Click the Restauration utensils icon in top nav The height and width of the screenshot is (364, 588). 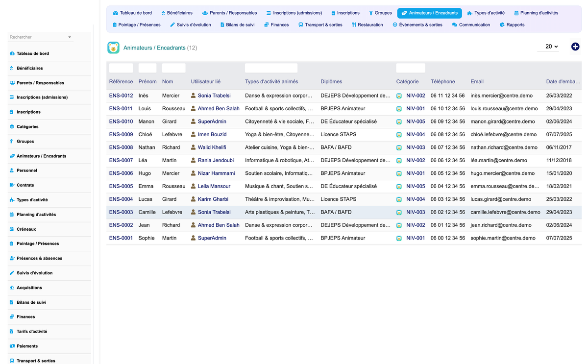pyautogui.click(x=354, y=24)
